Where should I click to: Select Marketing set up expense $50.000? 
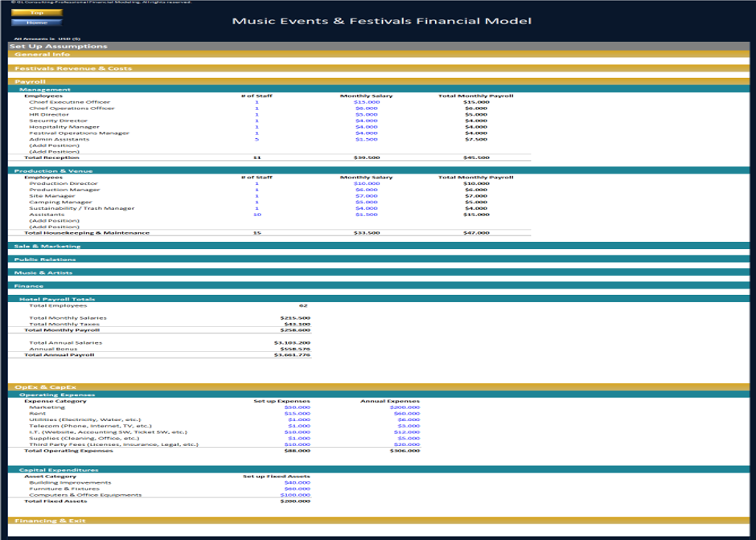[297, 407]
